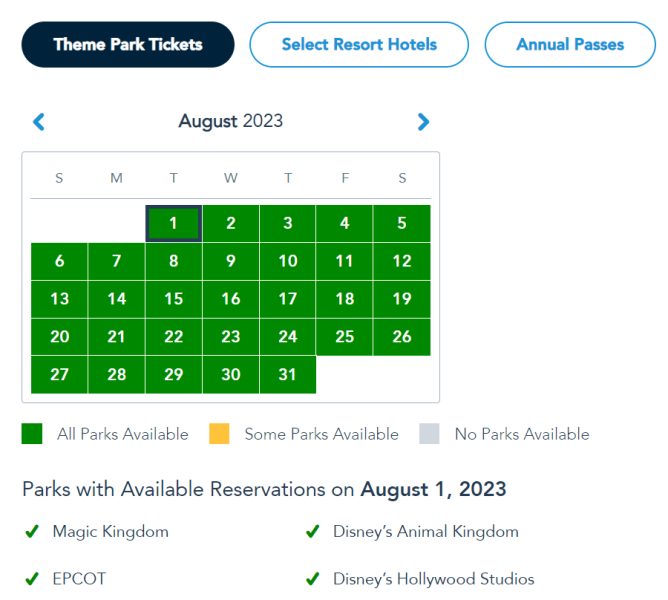
Task: Select the Annual Passes tab
Action: point(570,44)
